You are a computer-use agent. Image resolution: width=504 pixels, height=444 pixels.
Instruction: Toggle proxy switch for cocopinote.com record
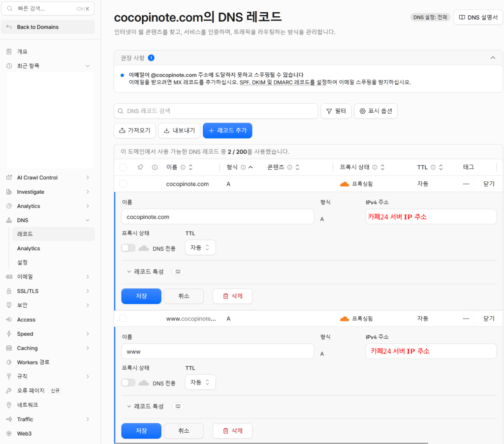tap(128, 248)
